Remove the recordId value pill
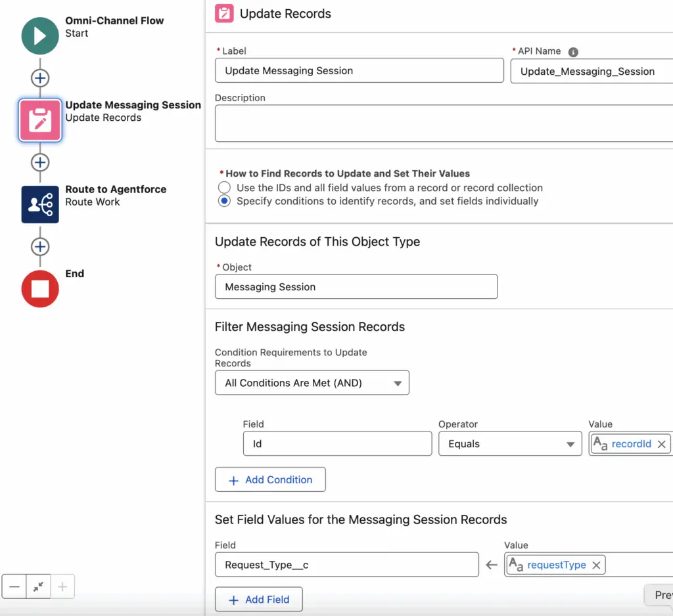The image size is (673, 616). click(x=661, y=444)
